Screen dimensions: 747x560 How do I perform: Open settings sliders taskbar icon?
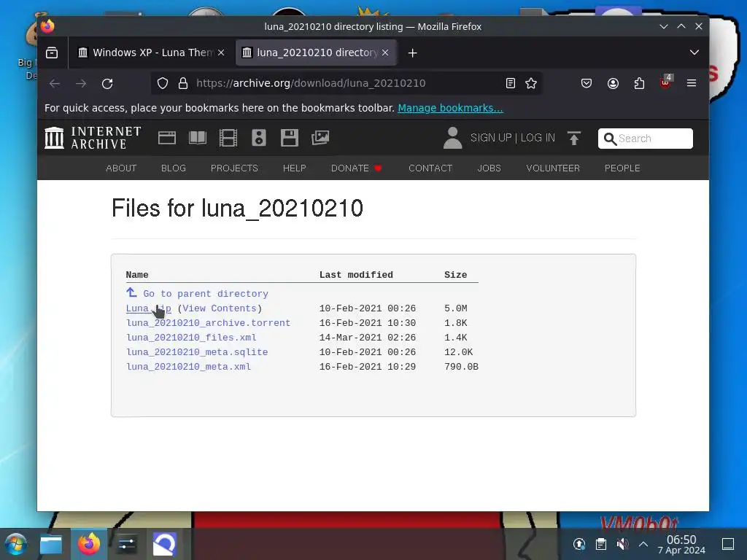[127, 544]
